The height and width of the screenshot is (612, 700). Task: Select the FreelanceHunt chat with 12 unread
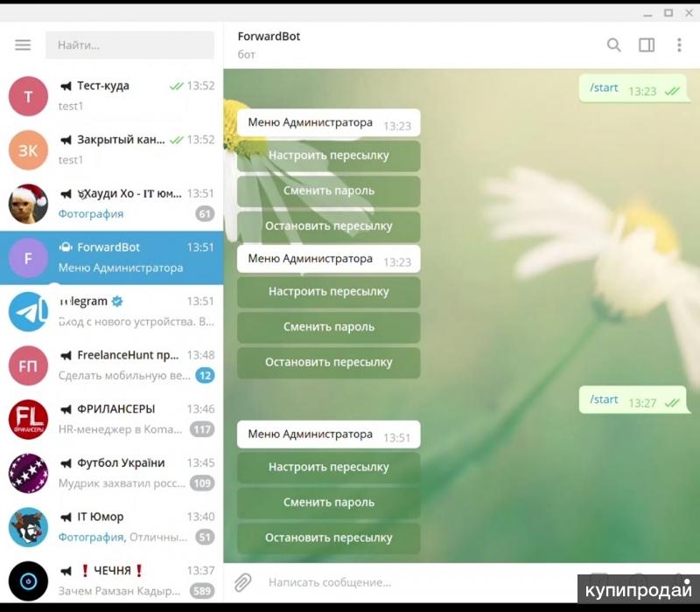tap(131, 365)
